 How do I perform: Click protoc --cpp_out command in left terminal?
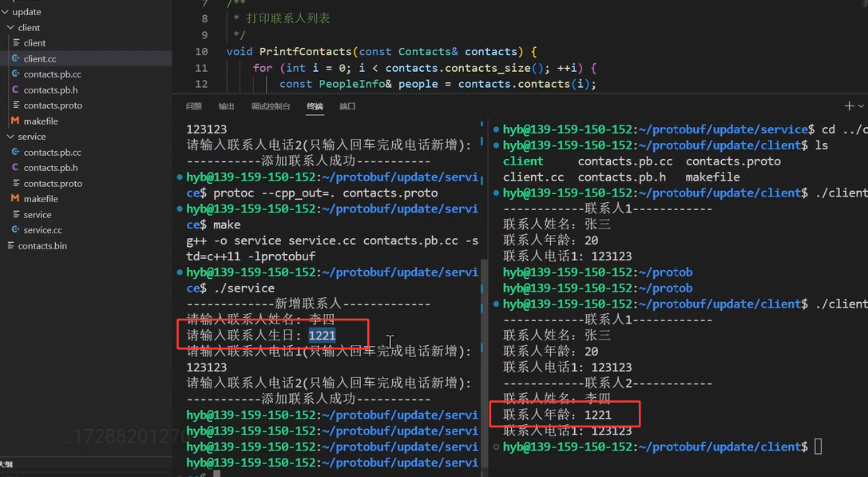(x=326, y=193)
